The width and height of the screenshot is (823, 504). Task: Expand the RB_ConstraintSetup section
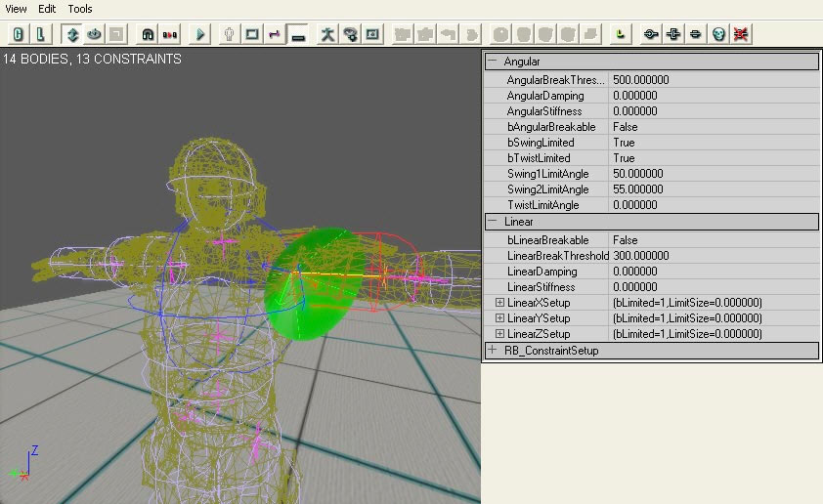(493, 350)
